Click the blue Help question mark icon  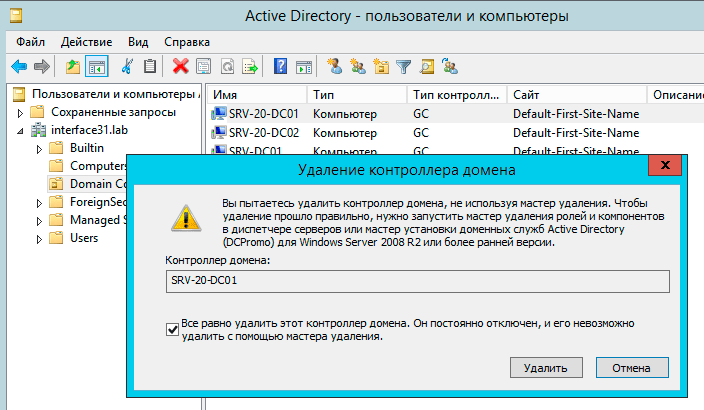(280, 67)
